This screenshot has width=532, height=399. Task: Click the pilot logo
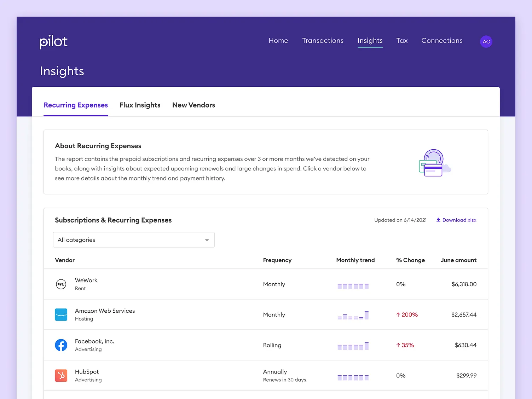(x=53, y=42)
